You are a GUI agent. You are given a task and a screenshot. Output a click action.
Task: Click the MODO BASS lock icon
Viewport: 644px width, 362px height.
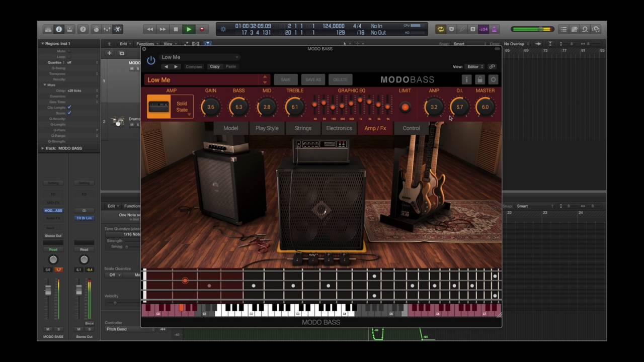click(480, 79)
